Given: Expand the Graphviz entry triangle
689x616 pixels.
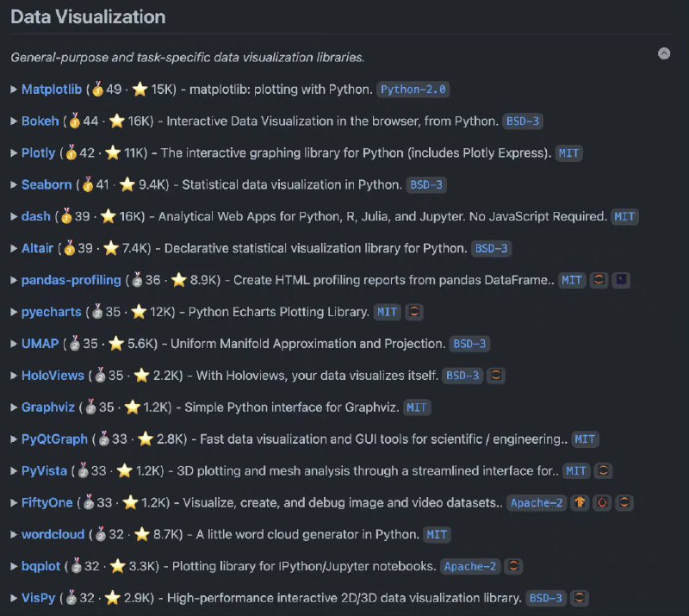Looking at the screenshot, I should 14,408.
